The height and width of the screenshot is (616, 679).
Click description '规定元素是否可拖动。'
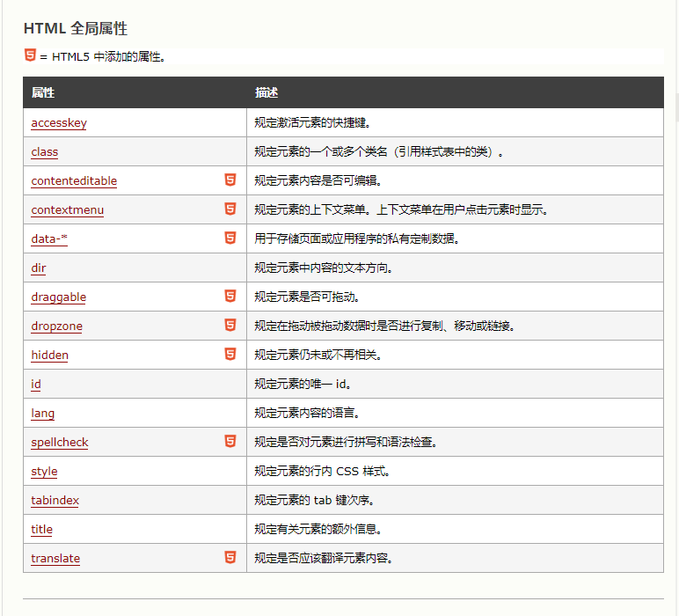click(x=307, y=297)
